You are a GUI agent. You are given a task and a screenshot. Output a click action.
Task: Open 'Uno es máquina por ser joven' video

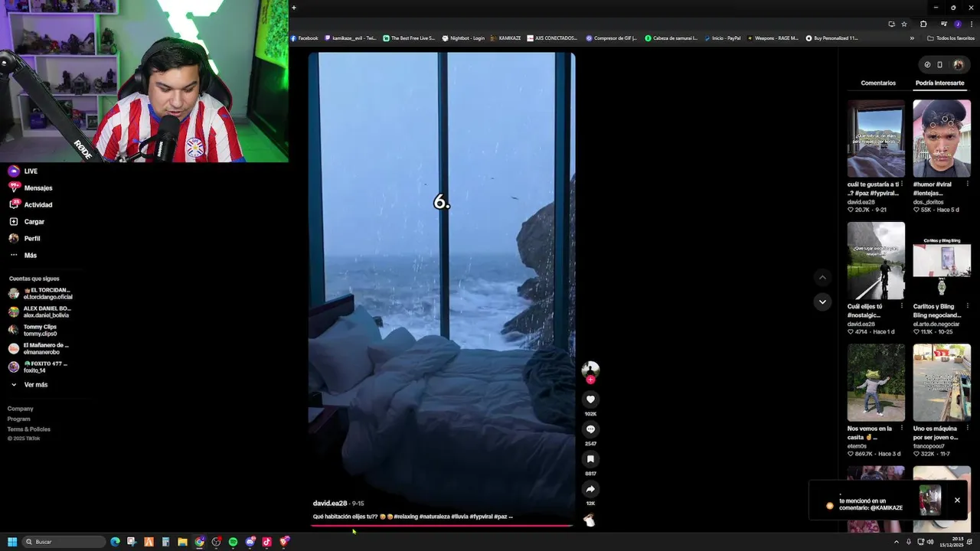(x=942, y=383)
